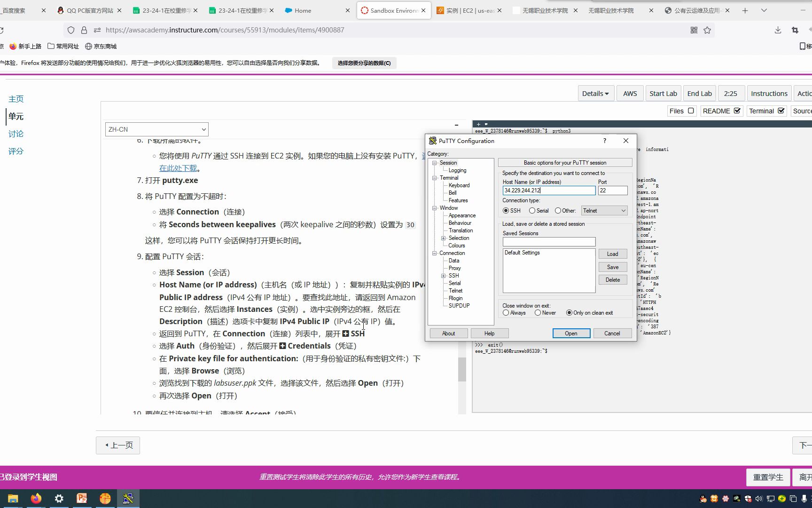Bookmark this page using the star icon
Screen dimensions: 812x508
[x=707, y=30]
